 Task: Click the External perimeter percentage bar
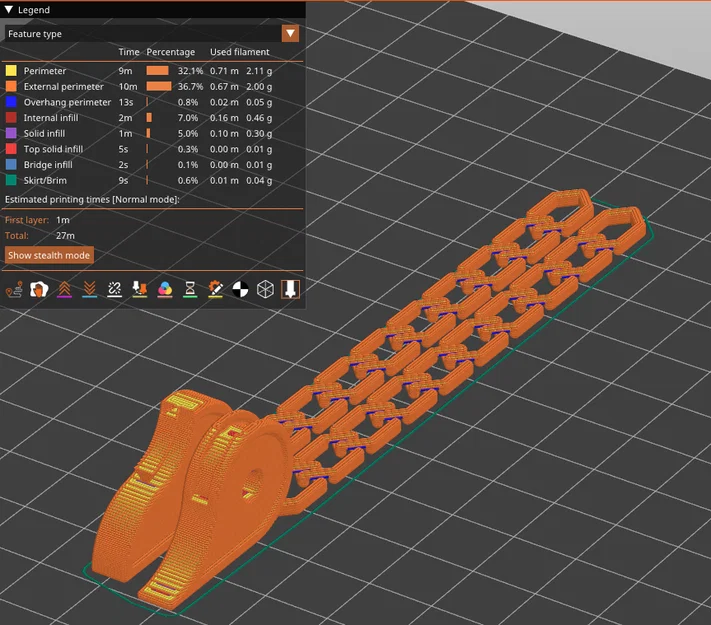click(159, 86)
